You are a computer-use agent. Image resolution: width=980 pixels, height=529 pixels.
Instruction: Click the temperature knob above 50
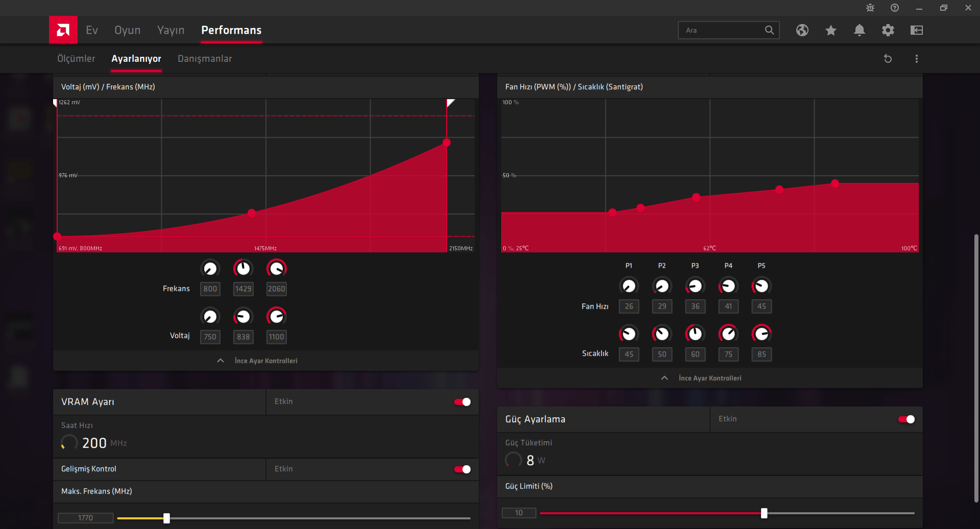[662, 334]
